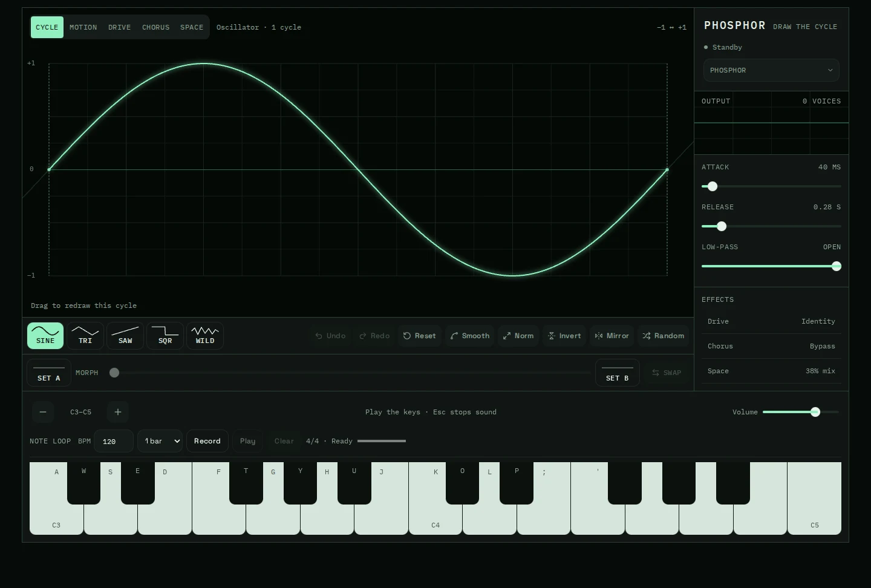Click the 0.28 S release value
Viewport: 871px width, 588px height.
tap(827, 207)
